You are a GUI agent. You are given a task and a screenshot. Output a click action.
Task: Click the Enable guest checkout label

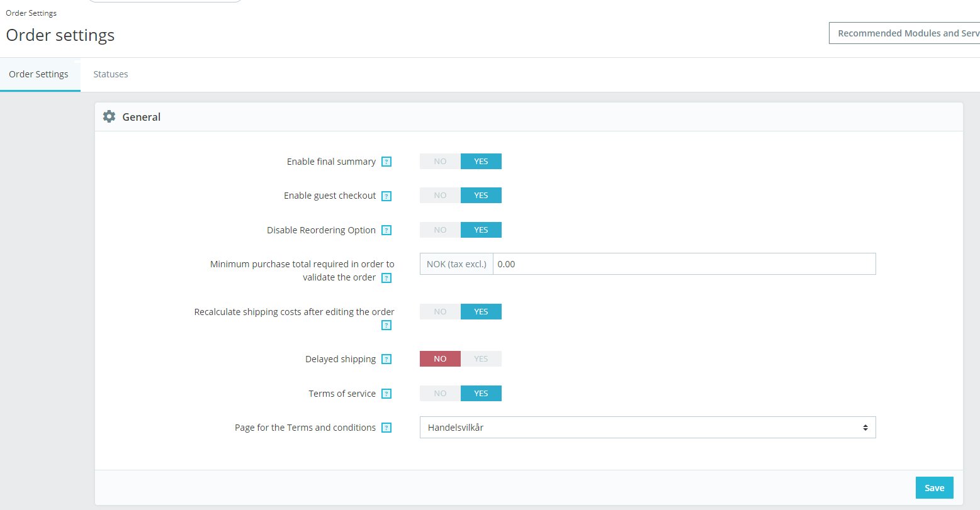pyautogui.click(x=330, y=196)
